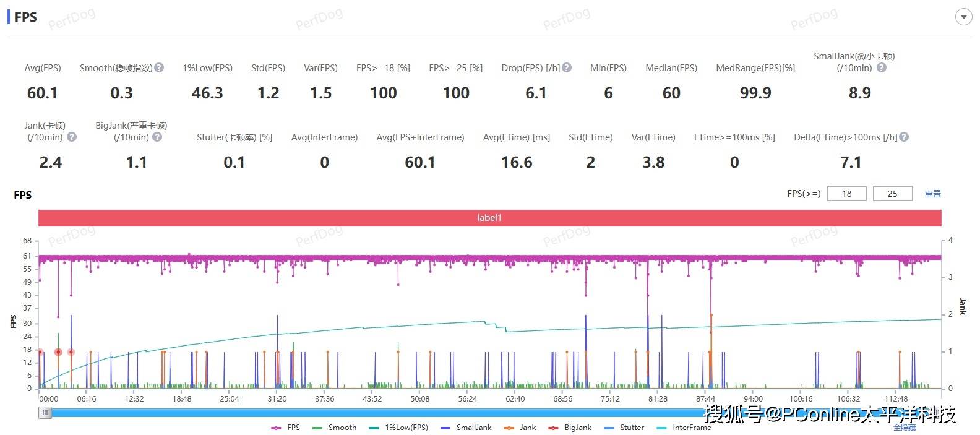The height and width of the screenshot is (435, 980).
Task: Click the FPS threshold field showing 18
Action: coord(846,194)
